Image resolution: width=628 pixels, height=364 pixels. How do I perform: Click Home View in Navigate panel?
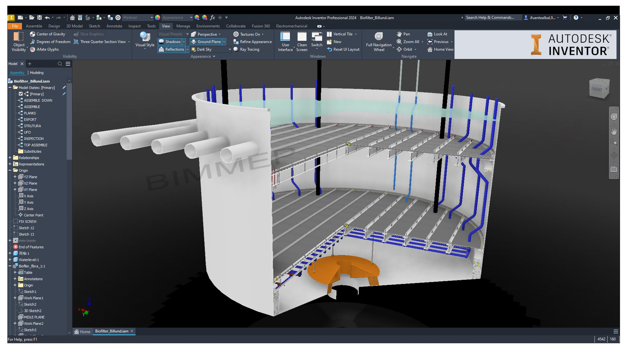pos(440,49)
